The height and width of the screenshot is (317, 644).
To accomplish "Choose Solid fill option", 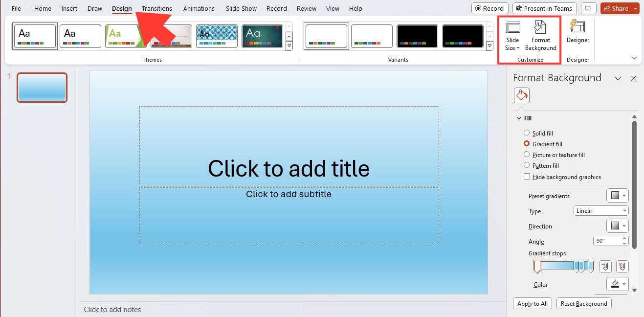I will pyautogui.click(x=538, y=133).
